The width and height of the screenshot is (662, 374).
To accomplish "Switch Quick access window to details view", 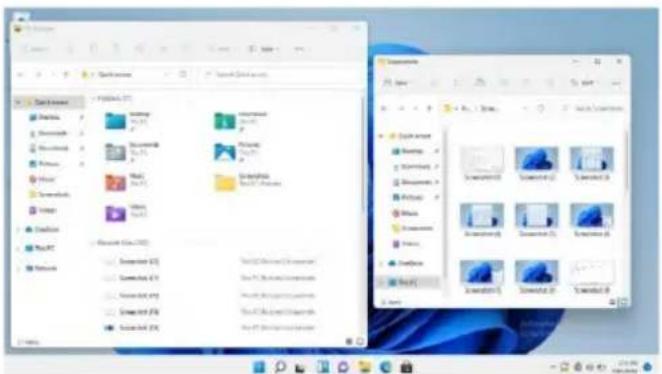I will click(x=349, y=341).
